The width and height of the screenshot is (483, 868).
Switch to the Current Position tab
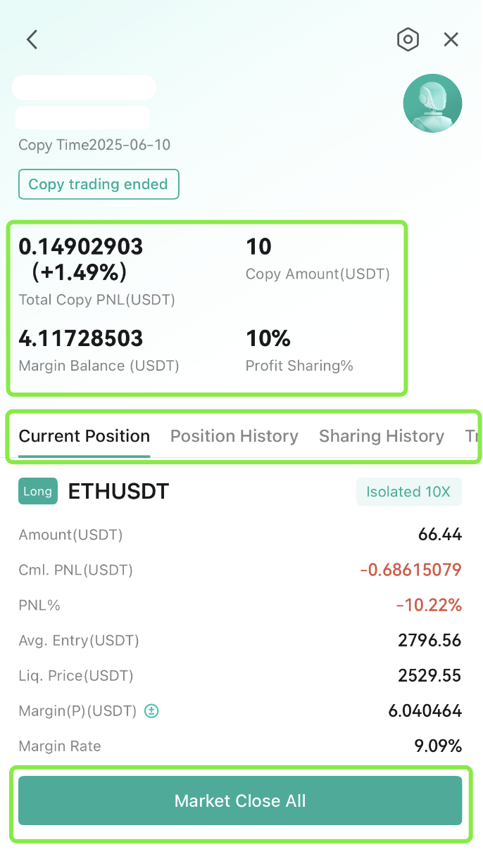coord(84,436)
